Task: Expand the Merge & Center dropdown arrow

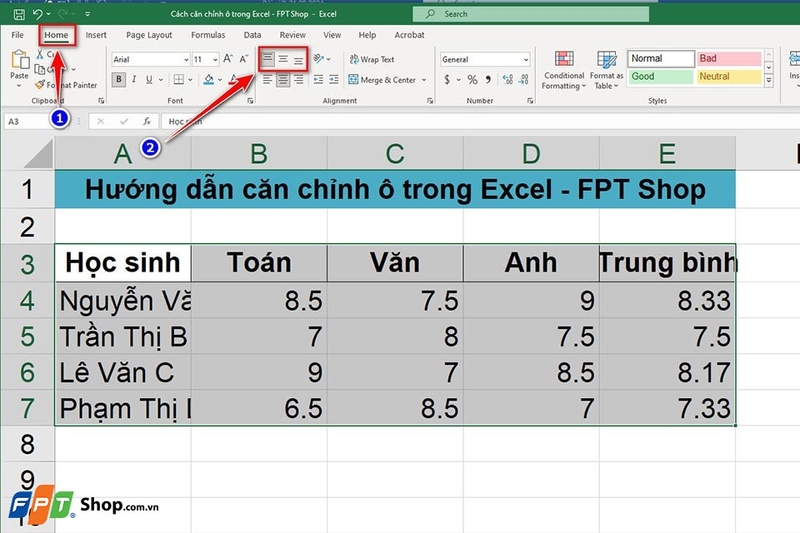Action: [424, 80]
